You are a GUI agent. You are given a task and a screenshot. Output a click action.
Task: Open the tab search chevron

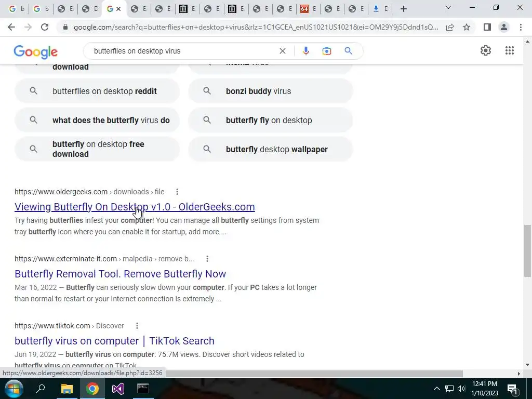pos(448,7)
